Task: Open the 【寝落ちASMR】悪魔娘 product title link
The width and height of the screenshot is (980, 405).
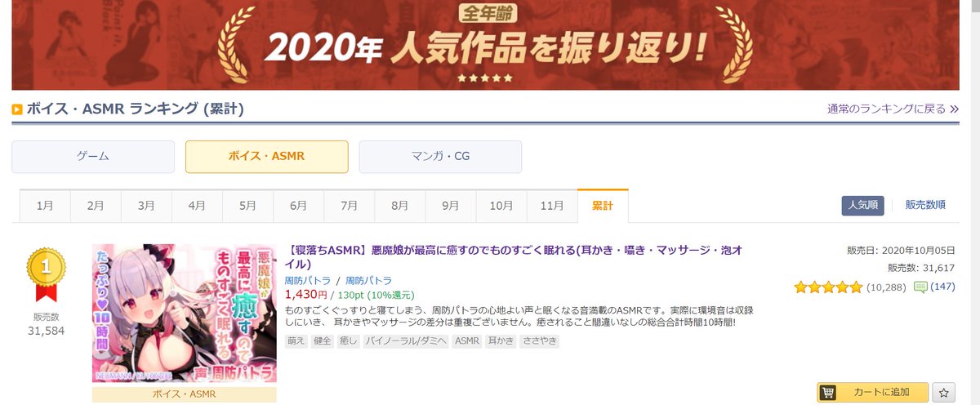Action: tap(513, 256)
